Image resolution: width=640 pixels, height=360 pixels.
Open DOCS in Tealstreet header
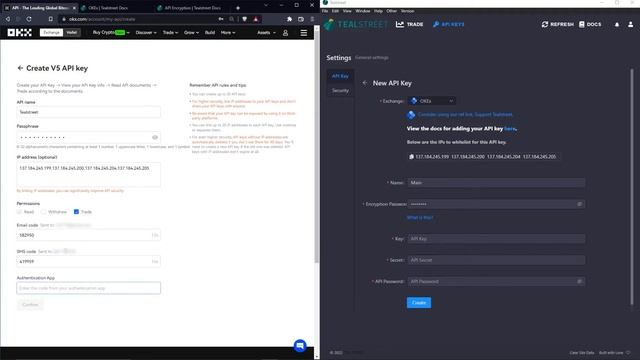[590, 24]
